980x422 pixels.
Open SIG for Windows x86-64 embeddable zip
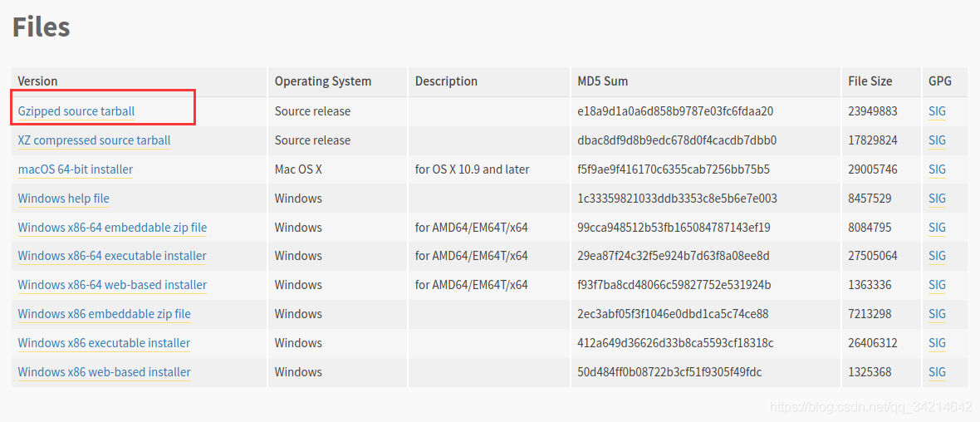[x=937, y=228]
